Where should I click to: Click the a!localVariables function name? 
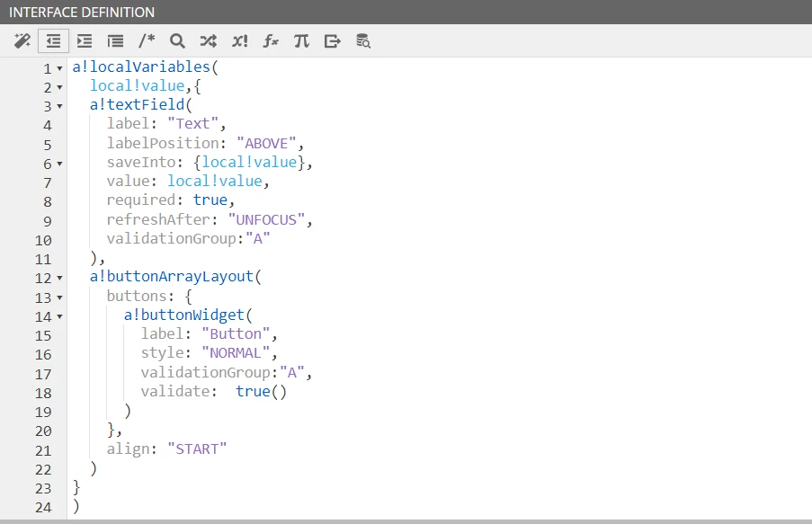[x=141, y=67]
